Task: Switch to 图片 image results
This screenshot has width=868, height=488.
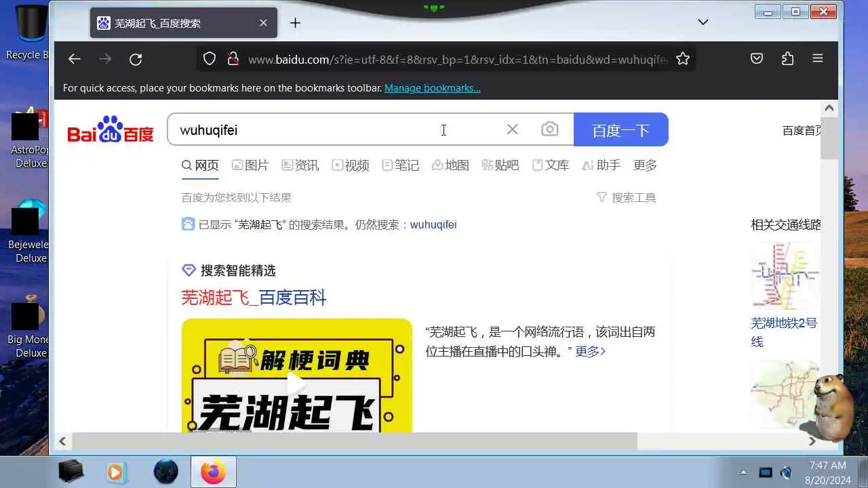Action: pyautogui.click(x=250, y=165)
